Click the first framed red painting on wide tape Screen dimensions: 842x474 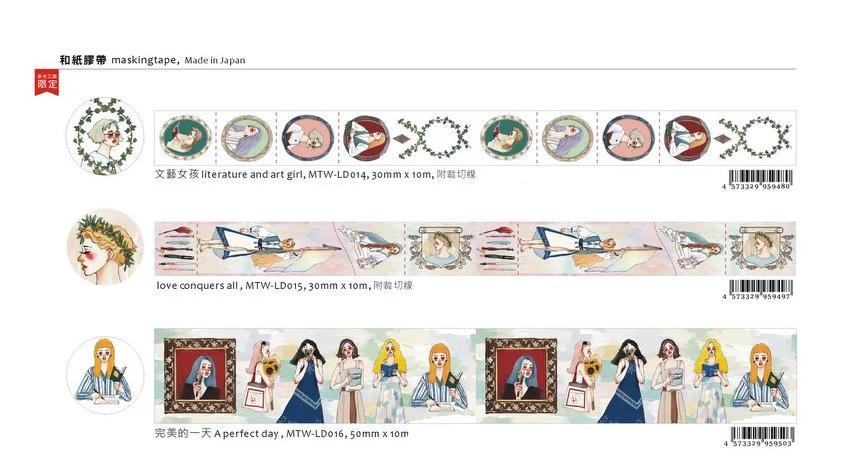200,376
